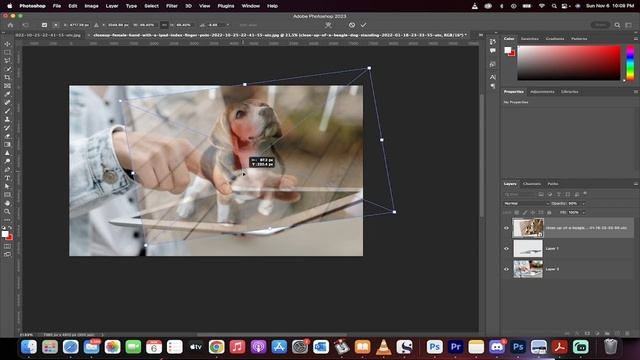Select the Clone Stamp tool
Screen dimensions: 640x360
[x=7, y=119]
